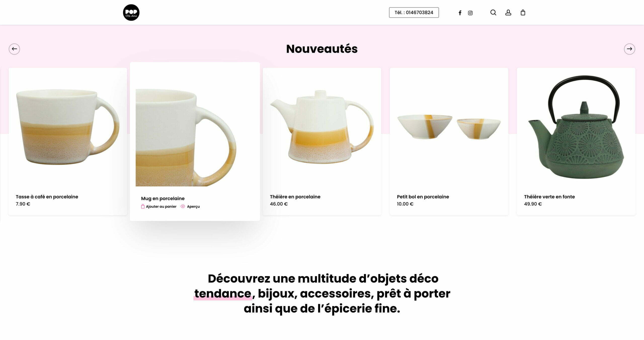Open the user account icon

pyautogui.click(x=508, y=13)
